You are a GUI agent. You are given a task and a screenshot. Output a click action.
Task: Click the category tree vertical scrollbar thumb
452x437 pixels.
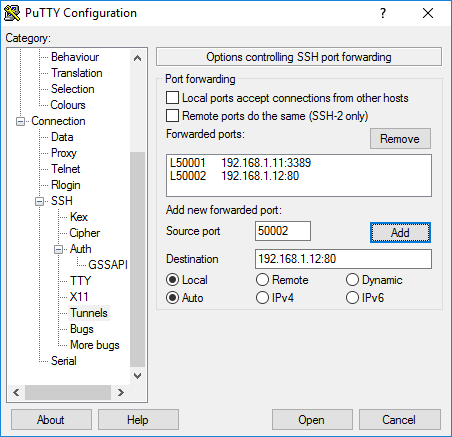137,260
